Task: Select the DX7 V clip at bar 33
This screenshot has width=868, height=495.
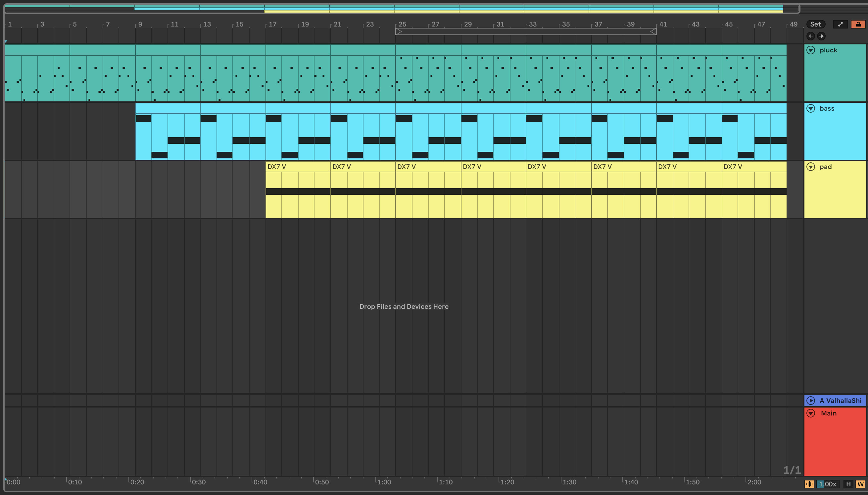Action: (x=558, y=167)
